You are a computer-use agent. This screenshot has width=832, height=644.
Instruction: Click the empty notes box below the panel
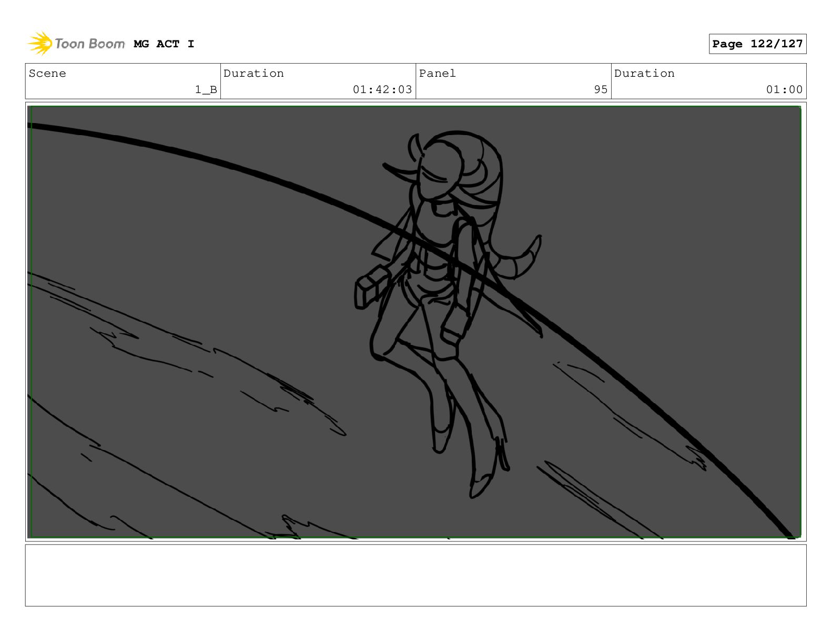pyautogui.click(x=415, y=575)
